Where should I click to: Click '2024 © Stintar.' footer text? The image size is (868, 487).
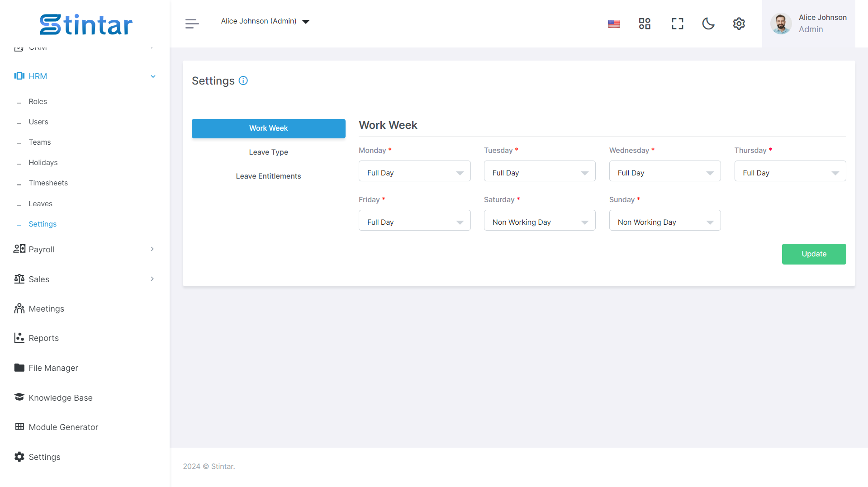pos(209,466)
